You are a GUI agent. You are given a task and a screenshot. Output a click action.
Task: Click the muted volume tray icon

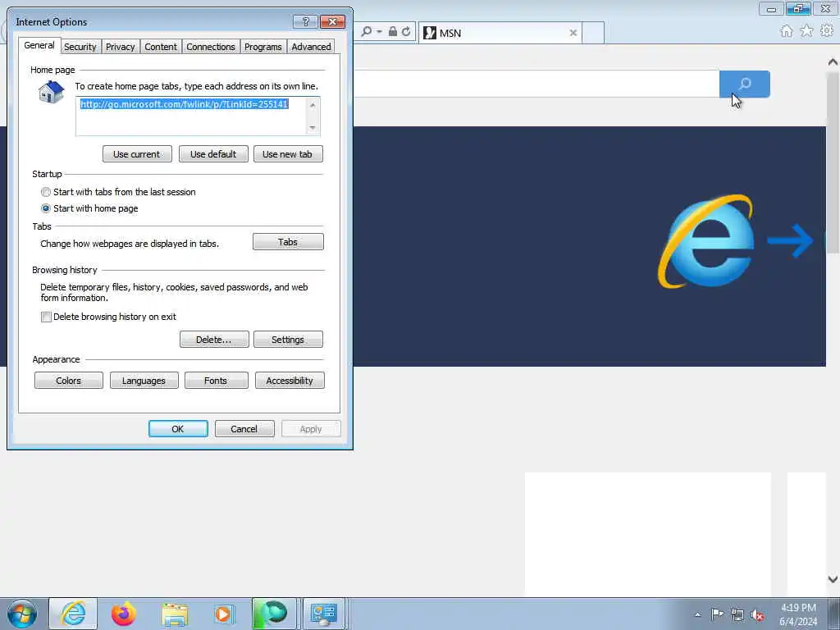[x=757, y=615]
